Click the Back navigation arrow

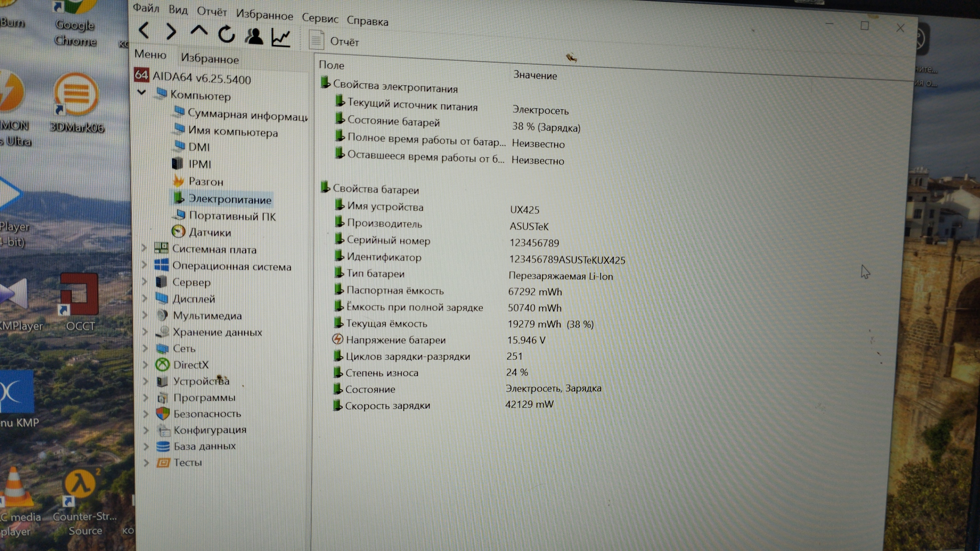[x=144, y=31]
